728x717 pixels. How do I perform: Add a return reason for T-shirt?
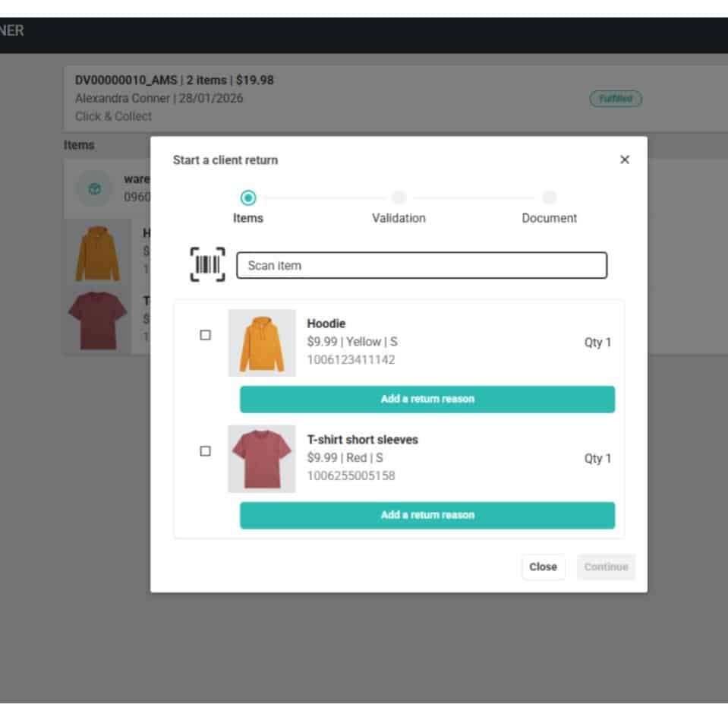click(427, 515)
